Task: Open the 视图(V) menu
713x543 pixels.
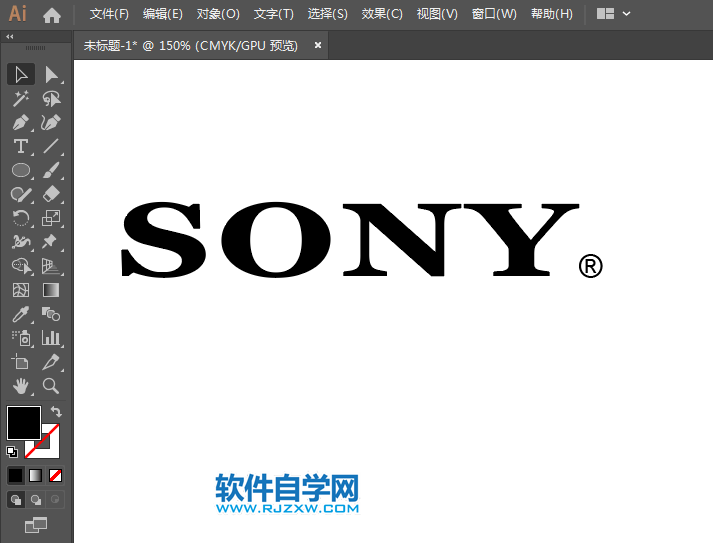Action: [437, 14]
